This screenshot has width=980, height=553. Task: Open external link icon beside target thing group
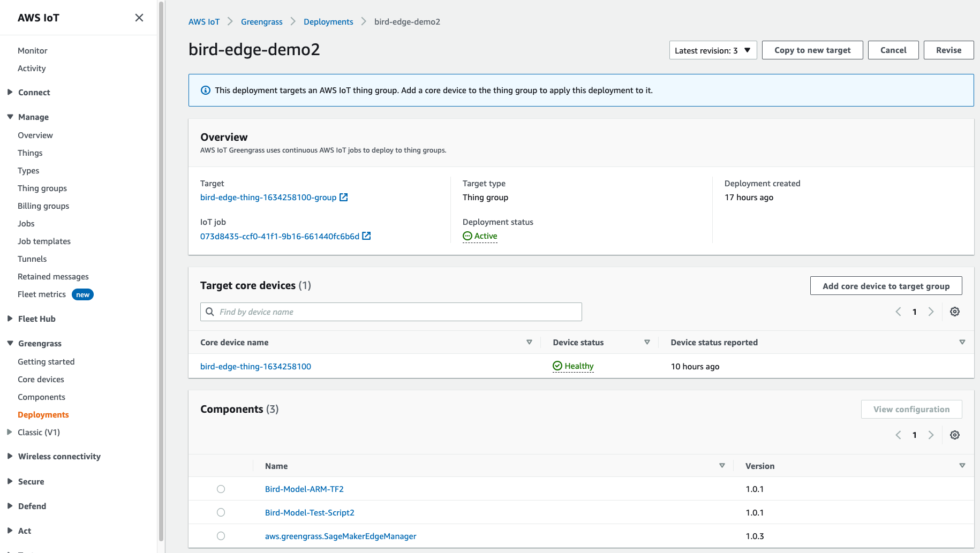click(344, 198)
